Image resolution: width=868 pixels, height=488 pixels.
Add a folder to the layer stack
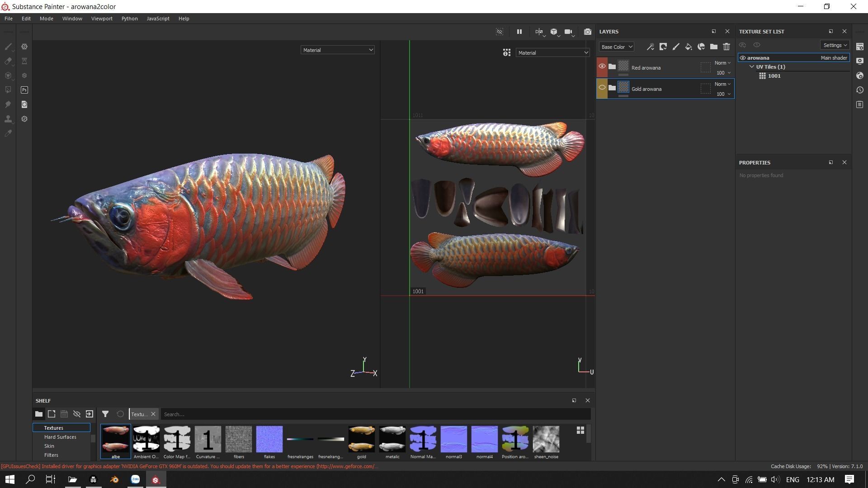coord(714,47)
